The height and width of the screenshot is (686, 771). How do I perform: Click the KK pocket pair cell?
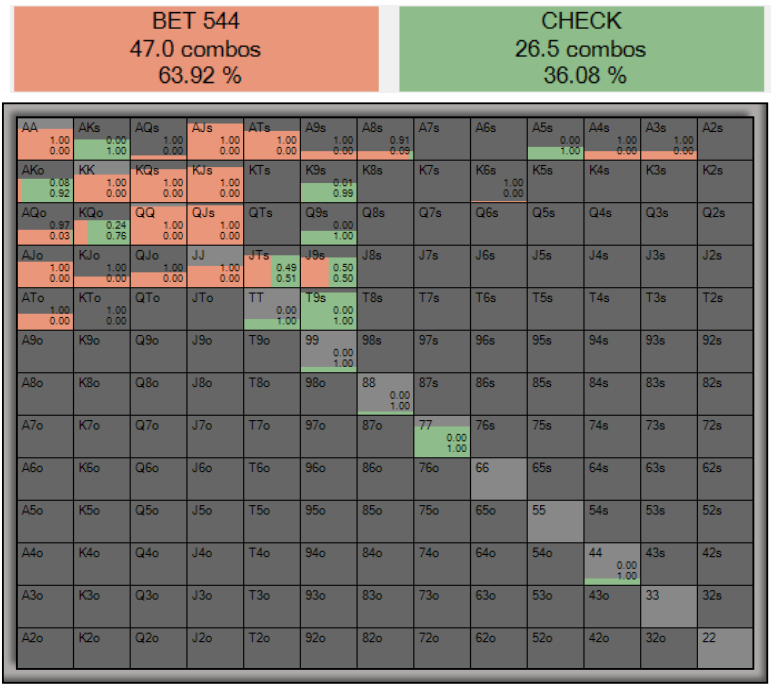[102, 181]
